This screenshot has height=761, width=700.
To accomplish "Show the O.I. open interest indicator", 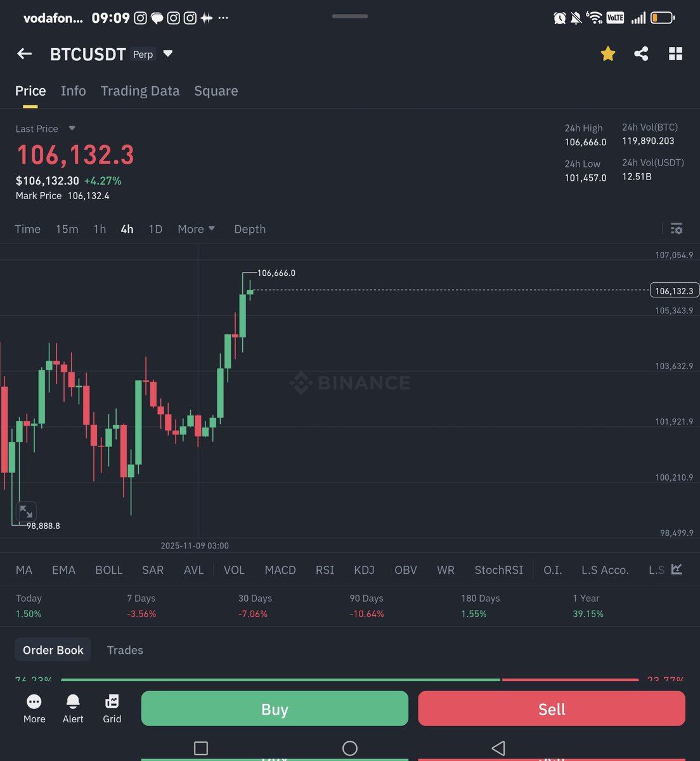I will click(x=553, y=570).
